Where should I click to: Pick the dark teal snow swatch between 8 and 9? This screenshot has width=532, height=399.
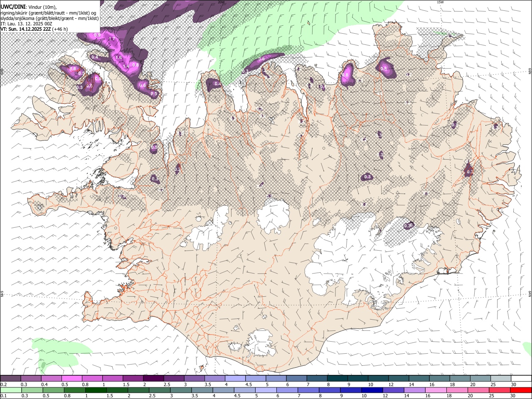click(x=337, y=378)
